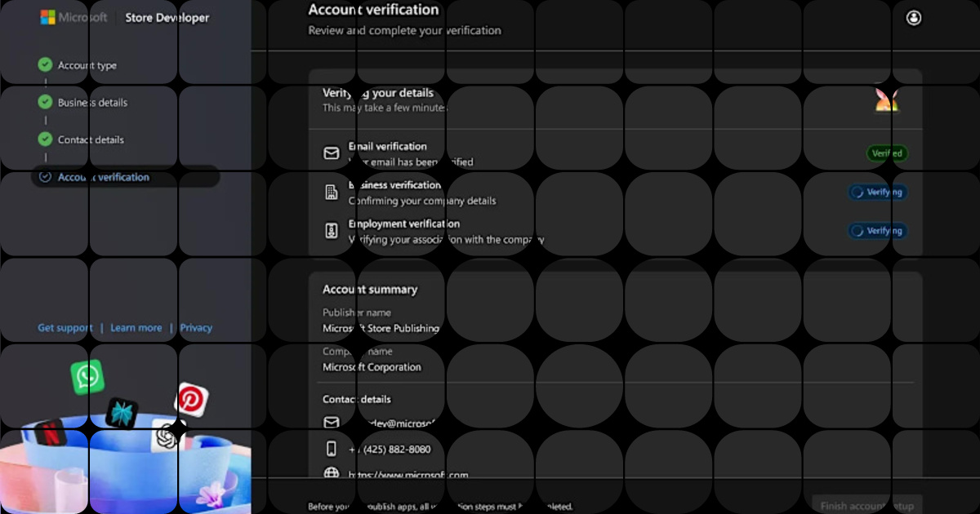Click Business verification Verifying status badge
This screenshot has width=980, height=514.
click(878, 193)
